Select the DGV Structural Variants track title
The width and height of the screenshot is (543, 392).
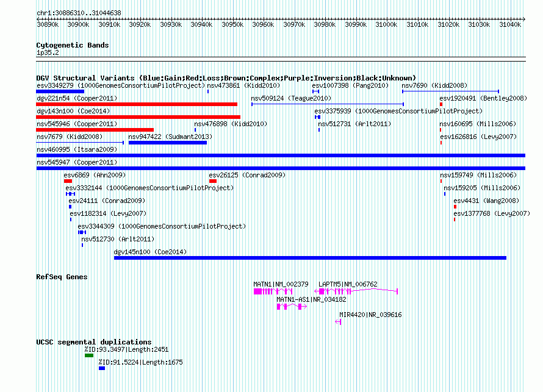point(226,78)
